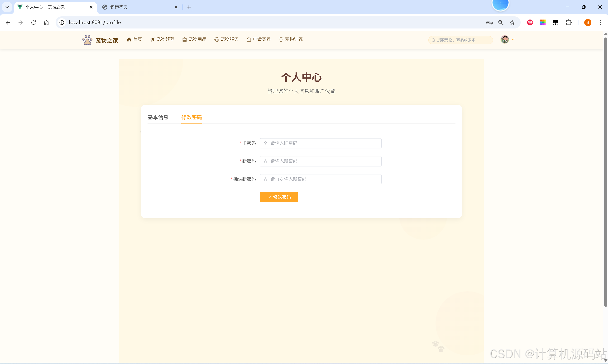Open 宠物训练 navigation item
Viewport: 608px width, 364px height.
pyautogui.click(x=291, y=39)
